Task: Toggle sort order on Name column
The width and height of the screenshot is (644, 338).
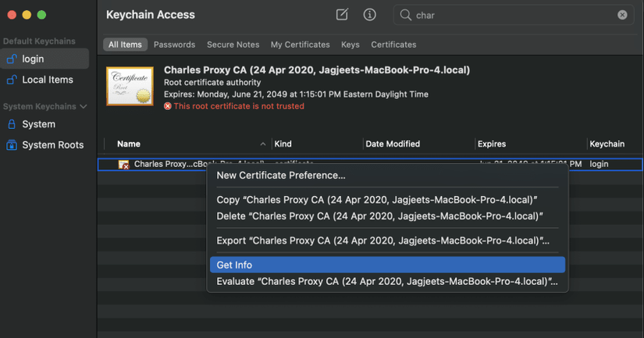Action: click(263, 144)
